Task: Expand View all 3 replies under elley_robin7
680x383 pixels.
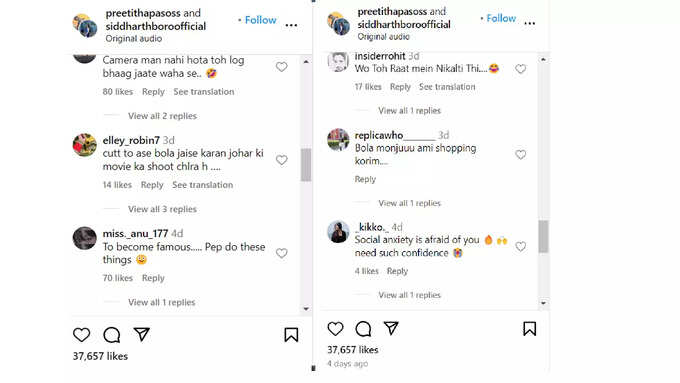Action: pyautogui.click(x=162, y=209)
